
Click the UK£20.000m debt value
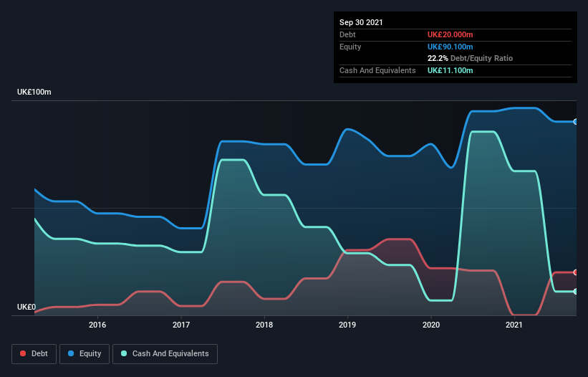[450, 34]
